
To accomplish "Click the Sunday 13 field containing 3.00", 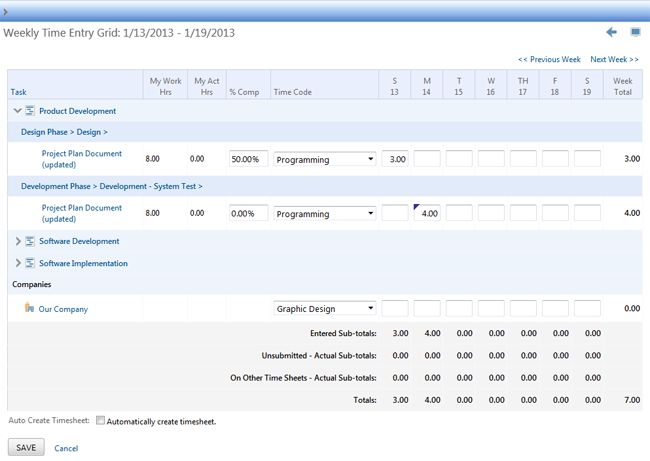I will (x=395, y=159).
